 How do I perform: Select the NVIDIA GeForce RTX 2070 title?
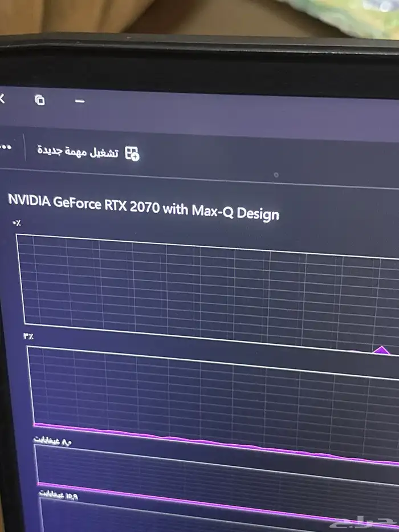(143, 208)
